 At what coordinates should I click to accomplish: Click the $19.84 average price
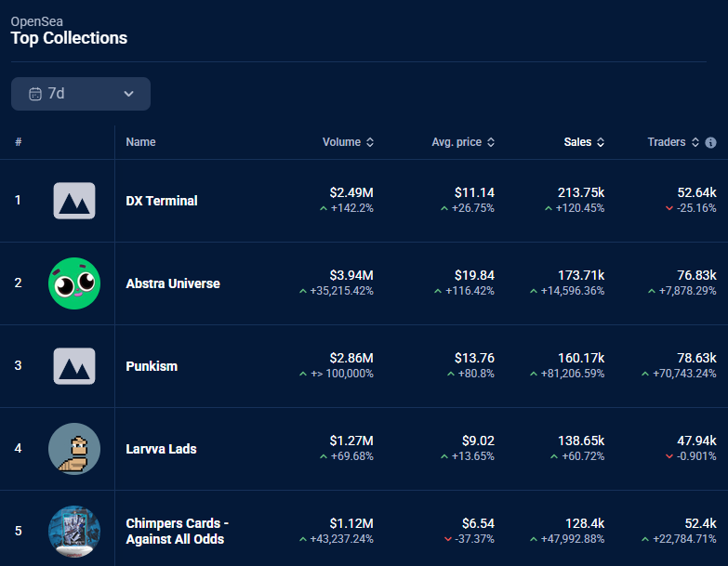click(474, 275)
